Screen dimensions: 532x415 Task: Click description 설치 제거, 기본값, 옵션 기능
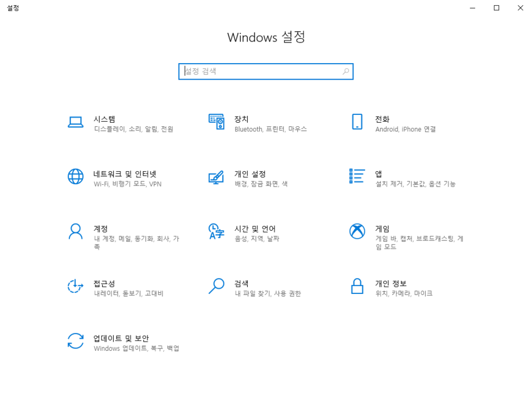(415, 184)
